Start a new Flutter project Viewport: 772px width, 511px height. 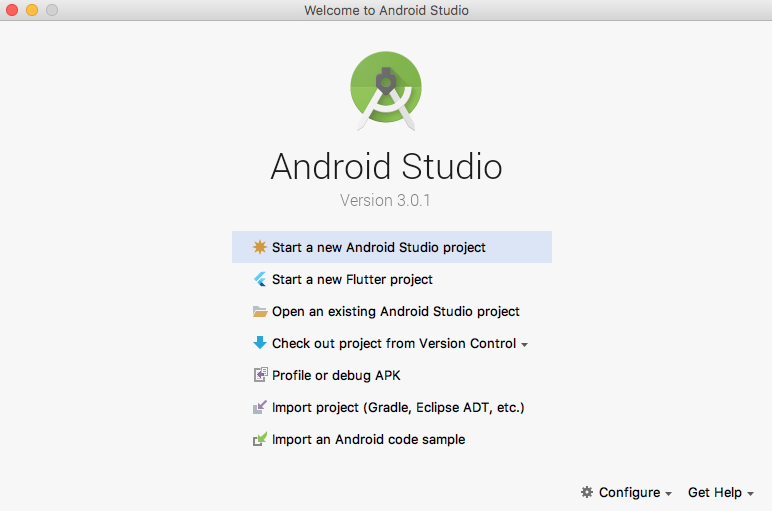click(392, 279)
